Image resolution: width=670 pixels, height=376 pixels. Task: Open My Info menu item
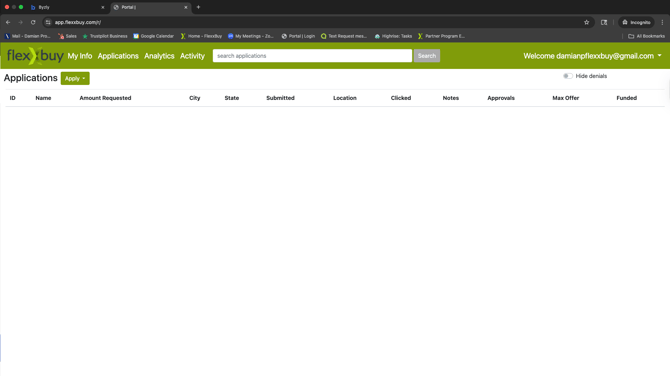point(80,56)
